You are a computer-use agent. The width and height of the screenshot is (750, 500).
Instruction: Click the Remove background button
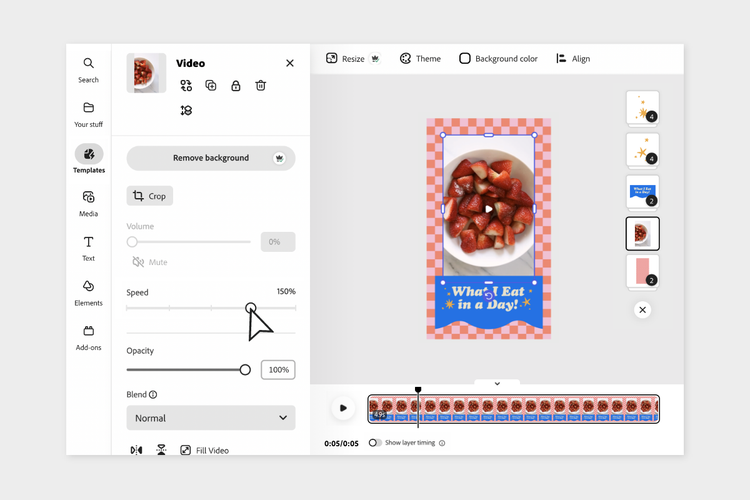click(211, 158)
